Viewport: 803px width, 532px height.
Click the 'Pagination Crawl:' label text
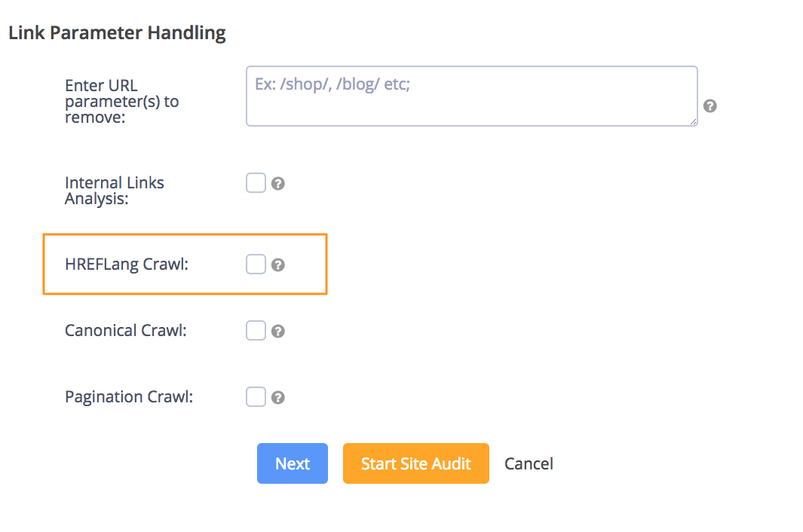pyautogui.click(x=128, y=397)
